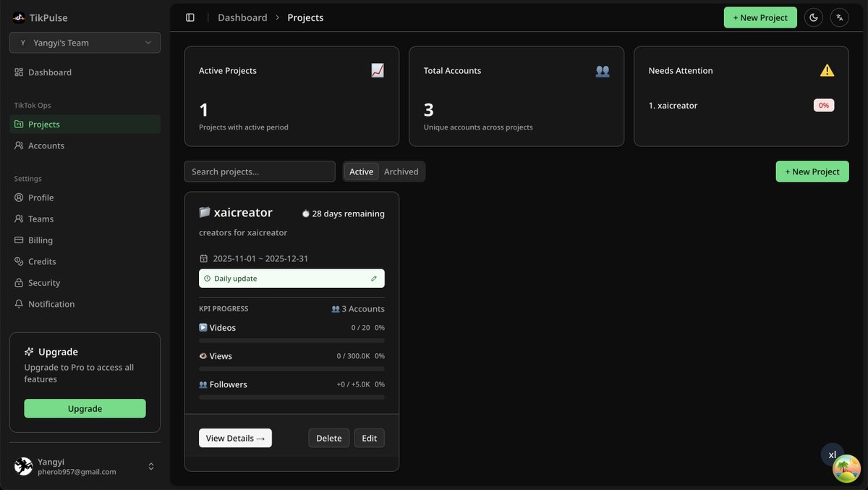Click the Needs Attention warning icon
868x490 pixels.
coord(827,70)
